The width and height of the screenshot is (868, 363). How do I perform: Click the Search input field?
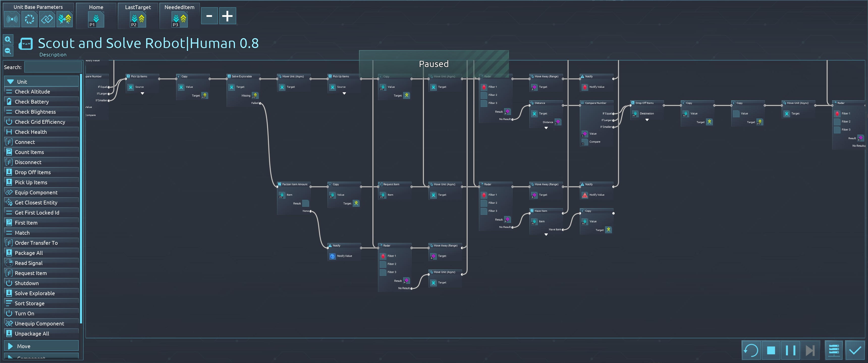coord(53,67)
